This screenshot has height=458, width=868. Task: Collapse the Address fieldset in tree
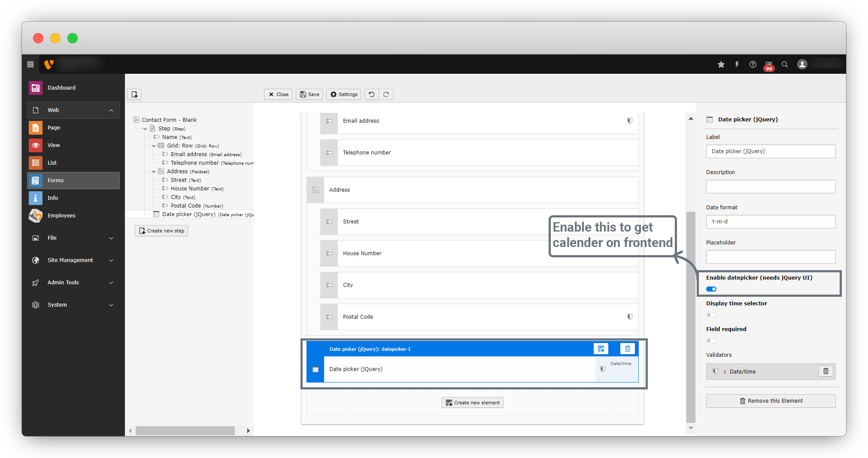tap(154, 172)
